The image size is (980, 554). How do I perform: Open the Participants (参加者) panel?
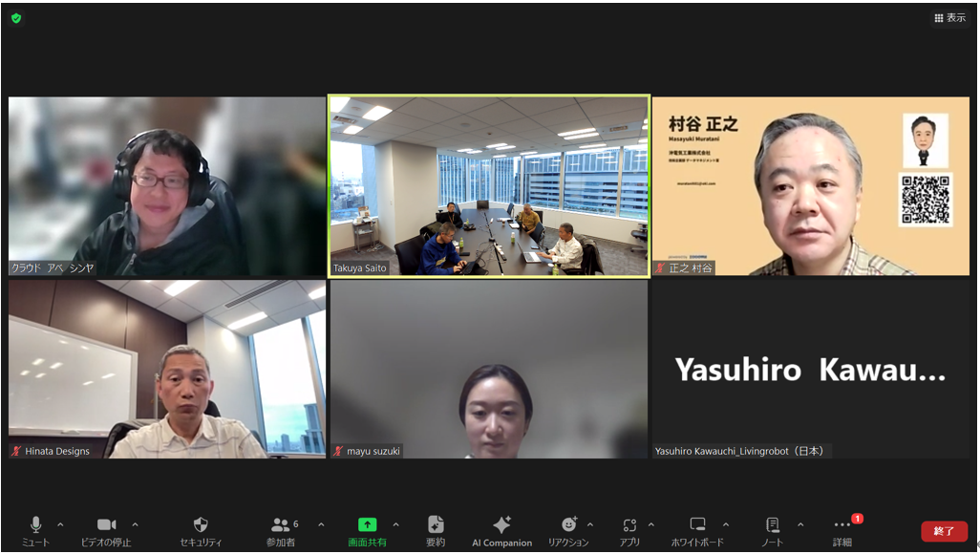click(x=282, y=524)
